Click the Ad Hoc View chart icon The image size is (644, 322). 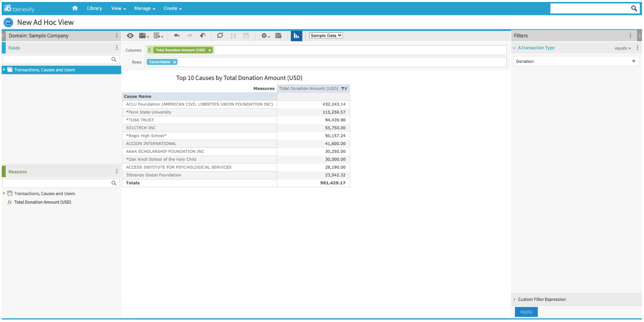pyautogui.click(x=8, y=22)
